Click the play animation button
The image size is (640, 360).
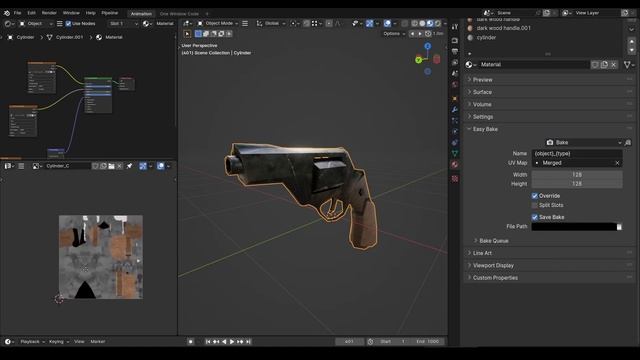click(x=232, y=342)
